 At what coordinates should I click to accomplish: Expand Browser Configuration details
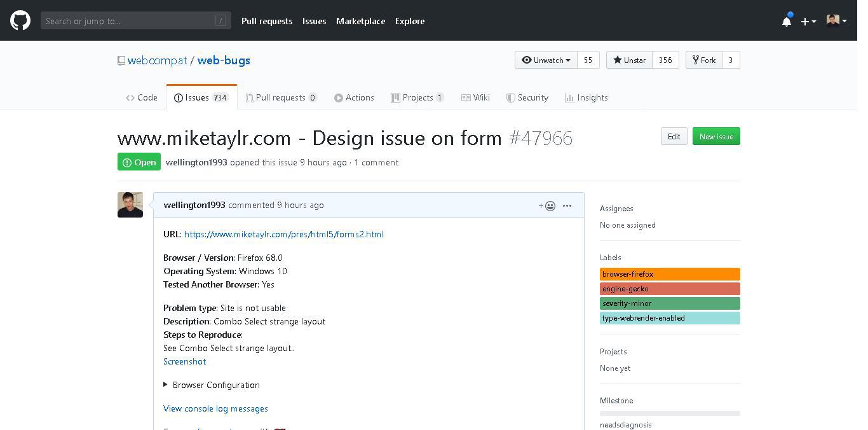click(212, 385)
